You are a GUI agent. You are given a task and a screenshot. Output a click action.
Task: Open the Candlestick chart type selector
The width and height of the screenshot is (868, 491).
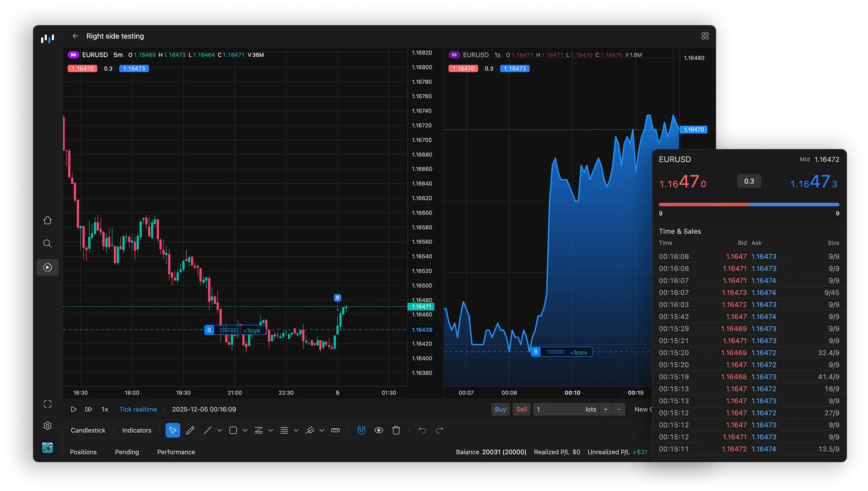(88, 431)
